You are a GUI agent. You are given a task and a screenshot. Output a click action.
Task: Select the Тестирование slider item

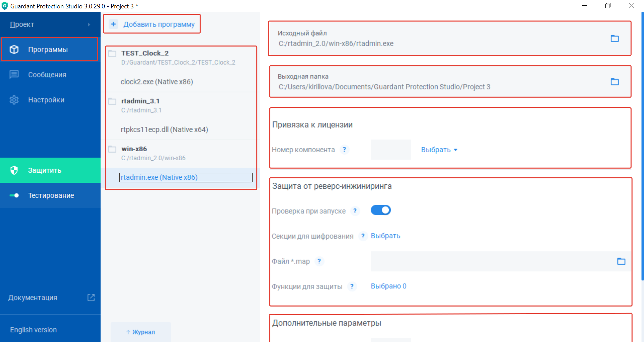(x=51, y=195)
